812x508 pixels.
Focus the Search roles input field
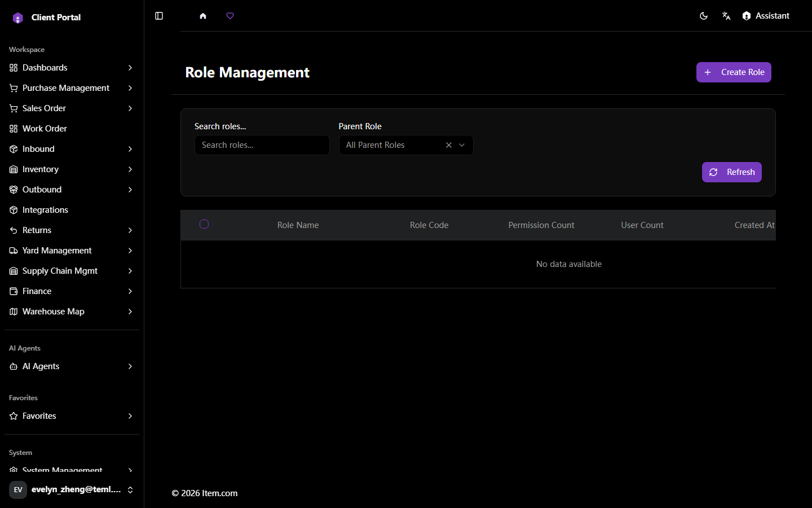262,145
